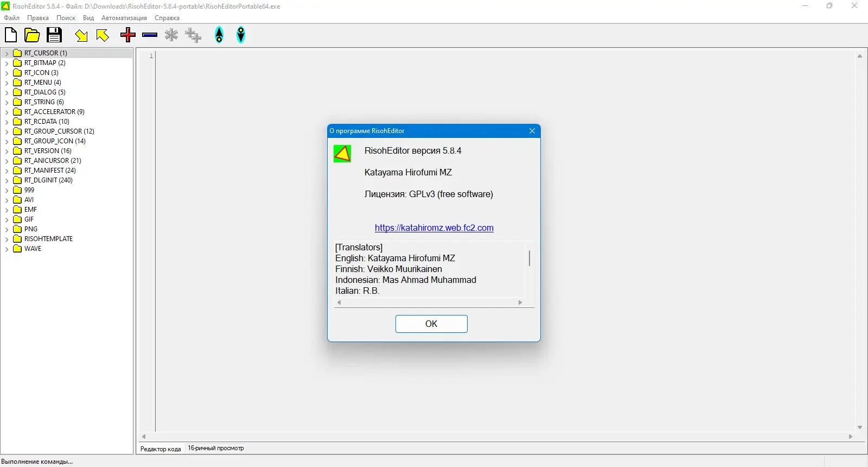Image resolution: width=868 pixels, height=467 pixels.
Task: Click the Save floppy disk icon
Action: [54, 35]
